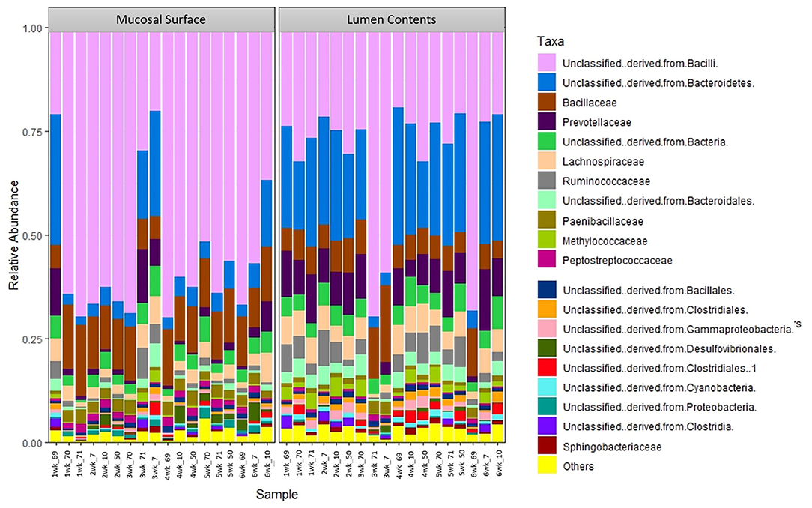Choose the gray Ruminococcaceae legend swatch
Viewport: 812px width, 508px height.
pyautogui.click(x=546, y=181)
